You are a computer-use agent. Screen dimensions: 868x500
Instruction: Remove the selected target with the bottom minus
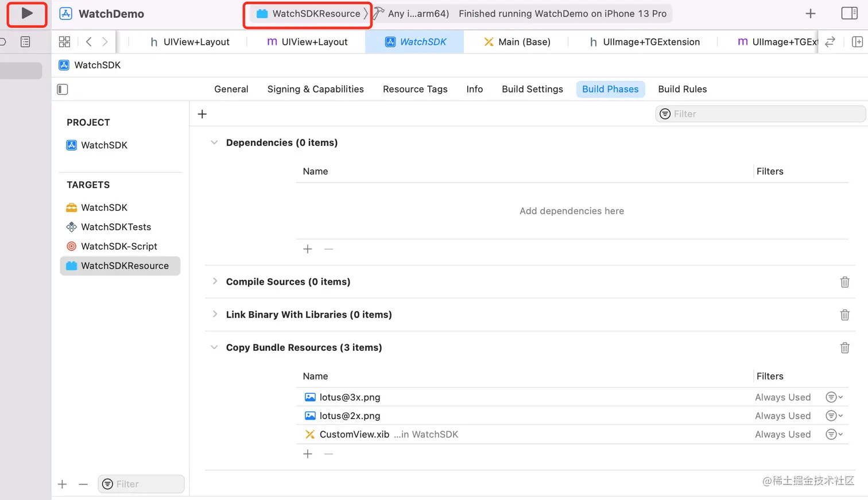(83, 485)
